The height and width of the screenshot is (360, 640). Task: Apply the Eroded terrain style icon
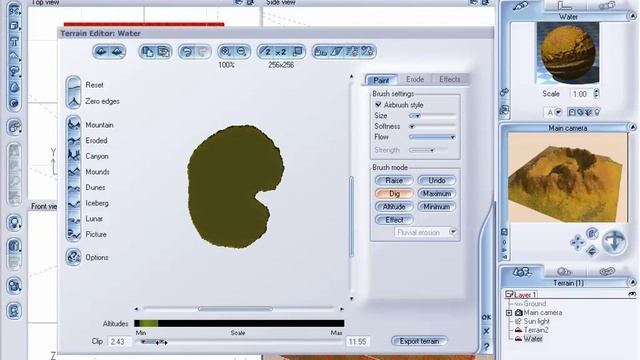coord(74,140)
